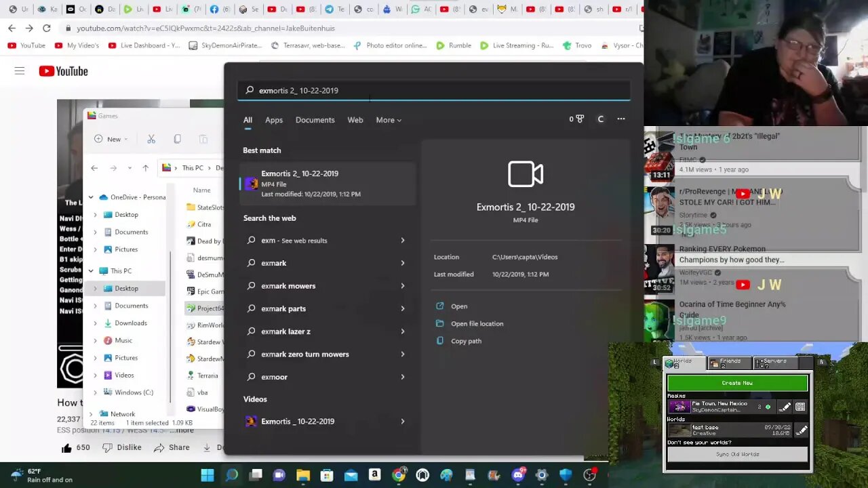Viewport: 868px width, 488px height.
Task: Collapse the This PC tree node
Action: (x=91, y=271)
